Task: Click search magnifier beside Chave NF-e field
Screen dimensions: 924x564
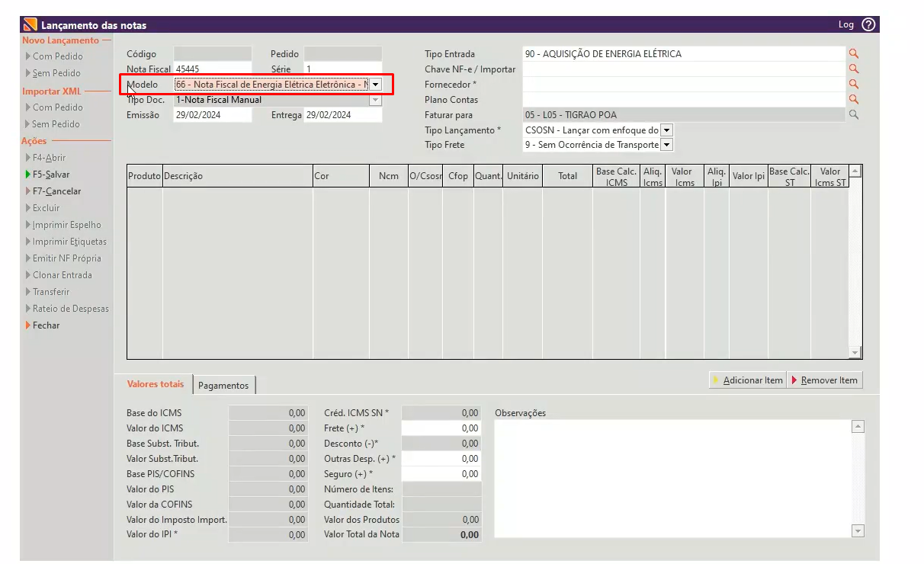Action: [854, 69]
